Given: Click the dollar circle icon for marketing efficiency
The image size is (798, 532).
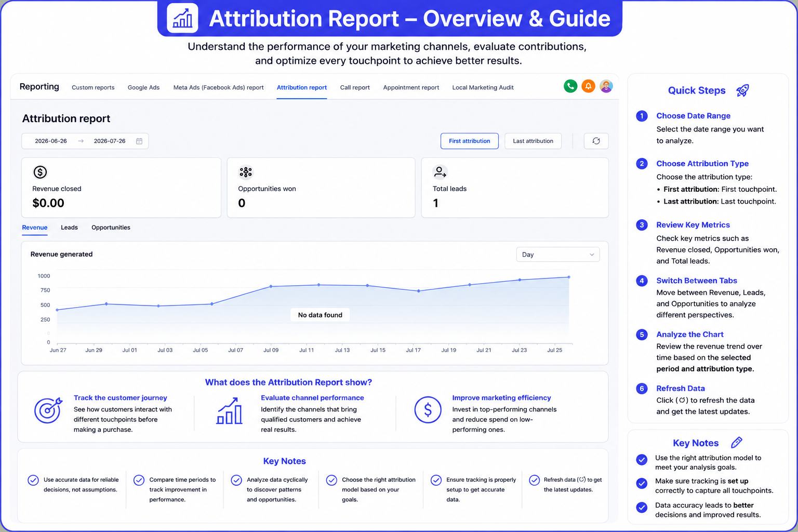Looking at the screenshot, I should [428, 410].
